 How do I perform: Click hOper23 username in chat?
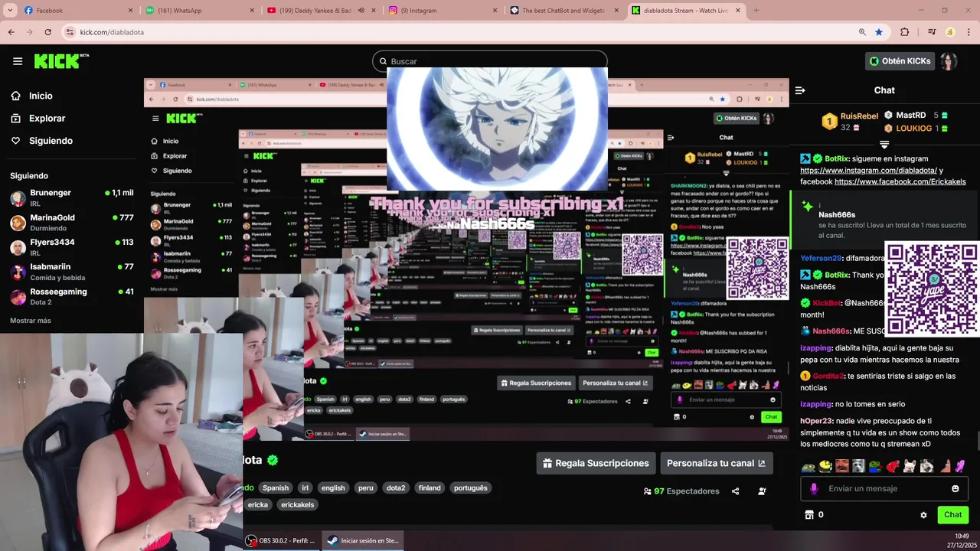(x=816, y=421)
